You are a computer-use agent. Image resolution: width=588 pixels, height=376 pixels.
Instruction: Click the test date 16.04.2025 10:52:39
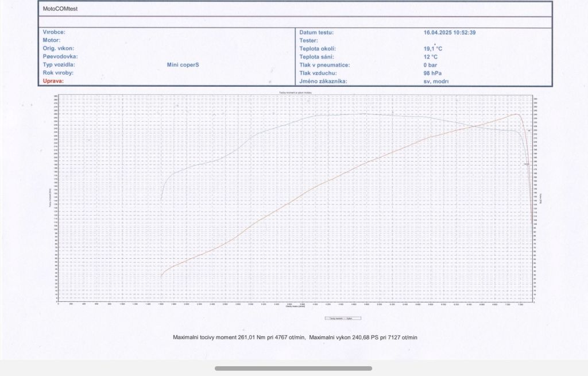point(449,33)
